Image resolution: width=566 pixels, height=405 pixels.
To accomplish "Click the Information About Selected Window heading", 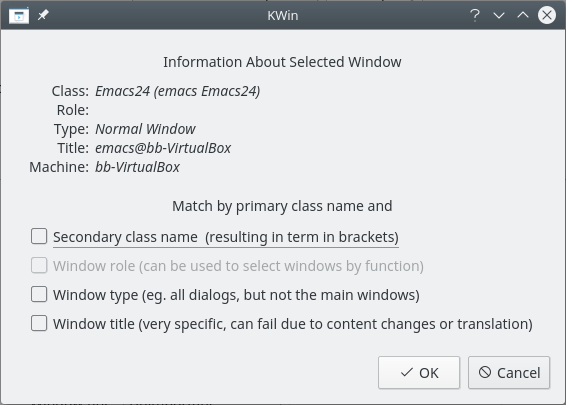I will point(282,62).
